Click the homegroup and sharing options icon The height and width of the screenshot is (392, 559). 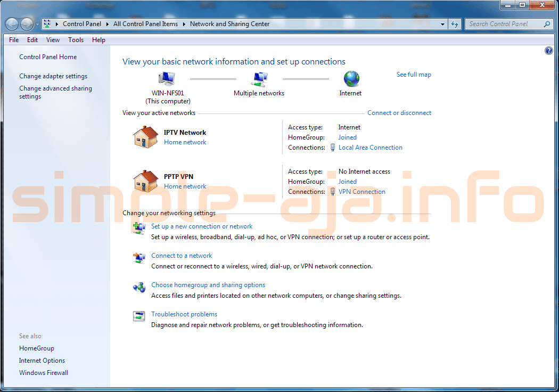click(x=139, y=287)
